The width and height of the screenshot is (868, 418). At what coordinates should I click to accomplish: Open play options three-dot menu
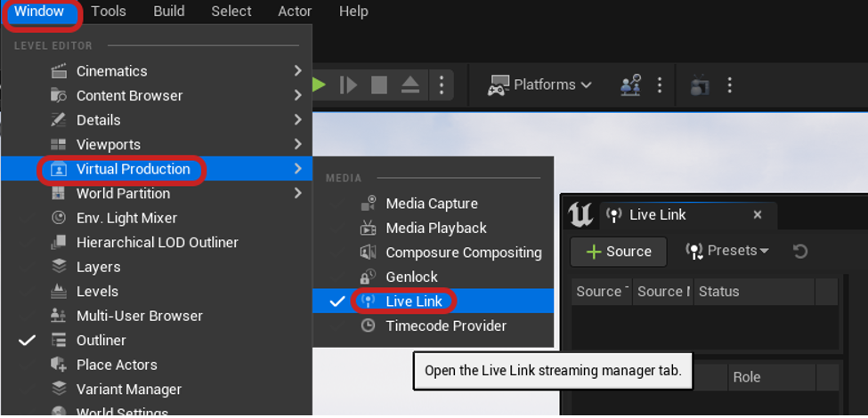442,84
